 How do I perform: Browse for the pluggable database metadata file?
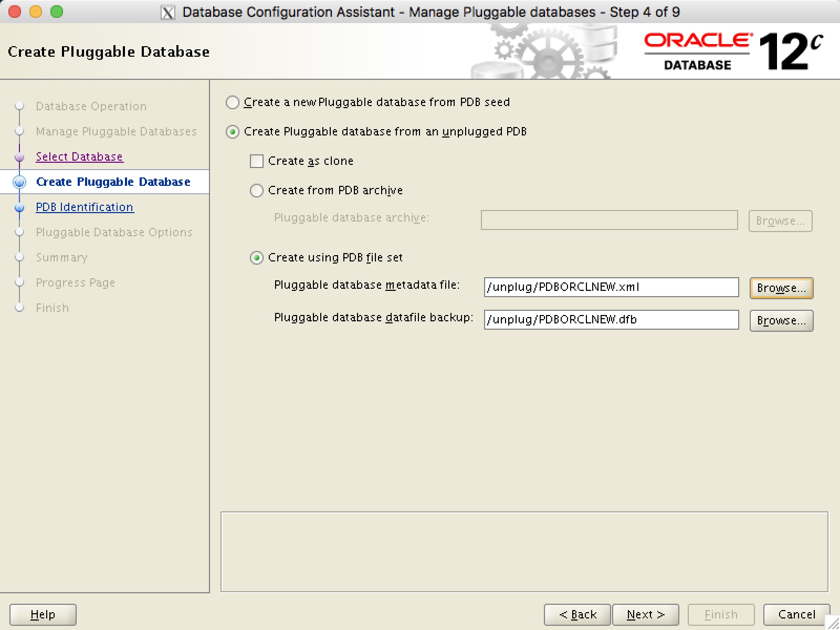tap(781, 288)
